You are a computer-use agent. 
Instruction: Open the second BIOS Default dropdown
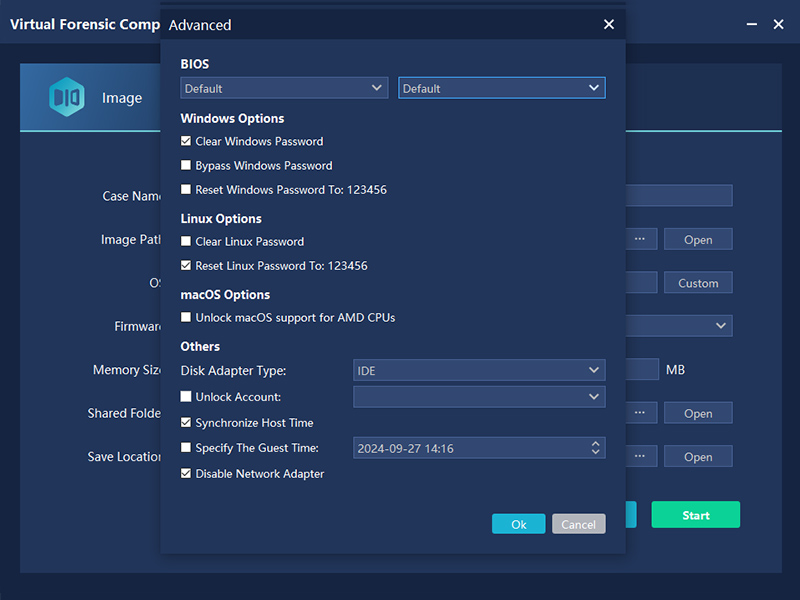pos(502,88)
